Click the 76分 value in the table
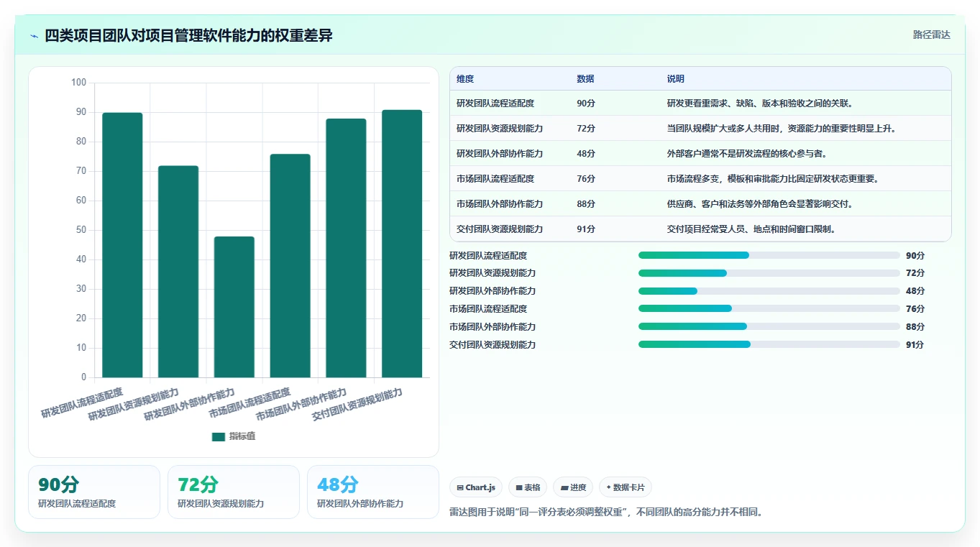 (x=586, y=179)
